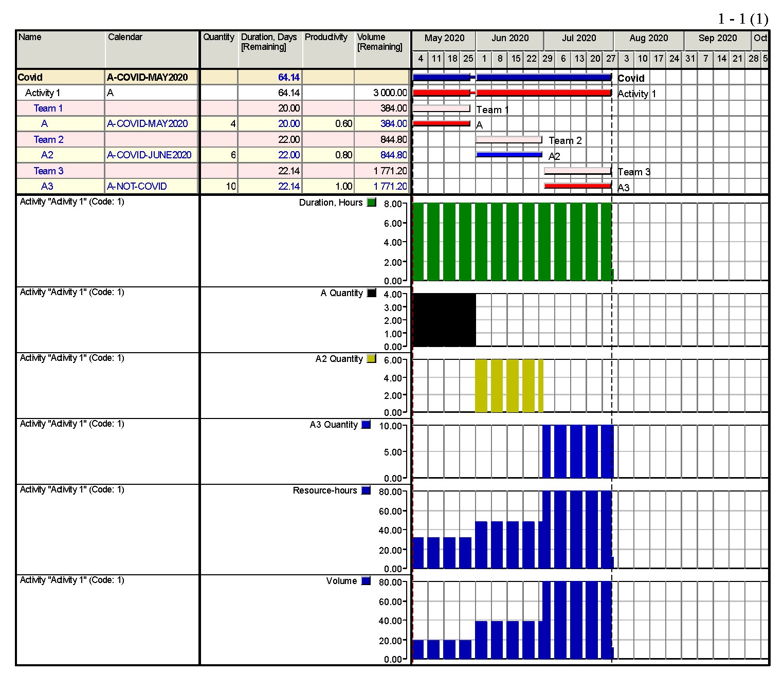Select resource row A2
The height and width of the screenshot is (674, 784).
point(213,155)
